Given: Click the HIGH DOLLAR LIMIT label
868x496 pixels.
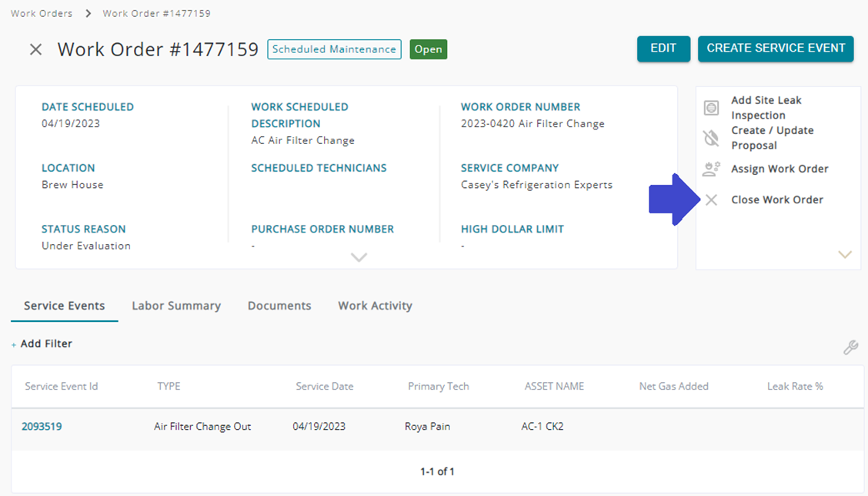Looking at the screenshot, I should (x=512, y=229).
